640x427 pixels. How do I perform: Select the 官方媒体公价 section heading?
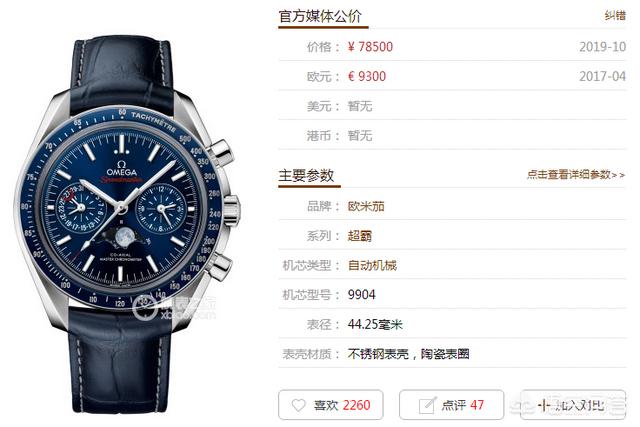pyautogui.click(x=320, y=16)
